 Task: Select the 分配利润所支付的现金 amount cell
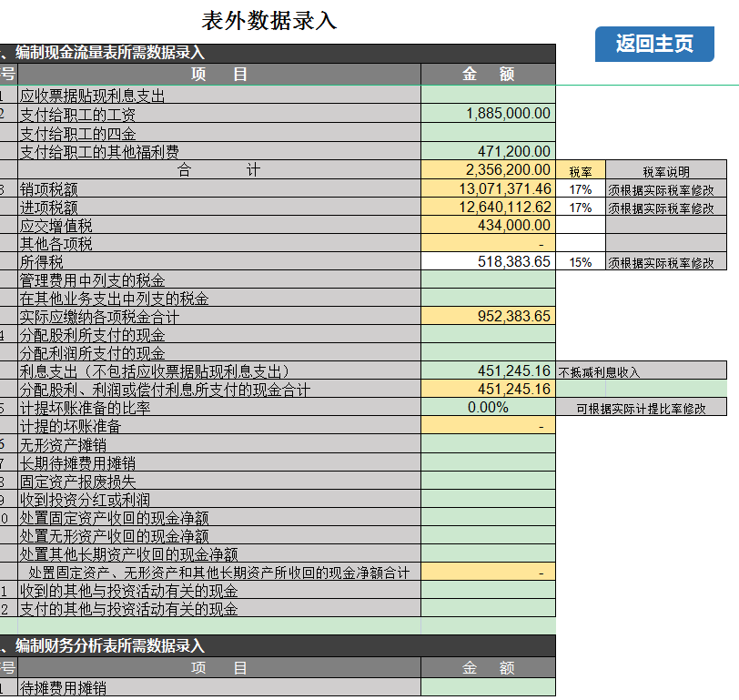pos(488,352)
